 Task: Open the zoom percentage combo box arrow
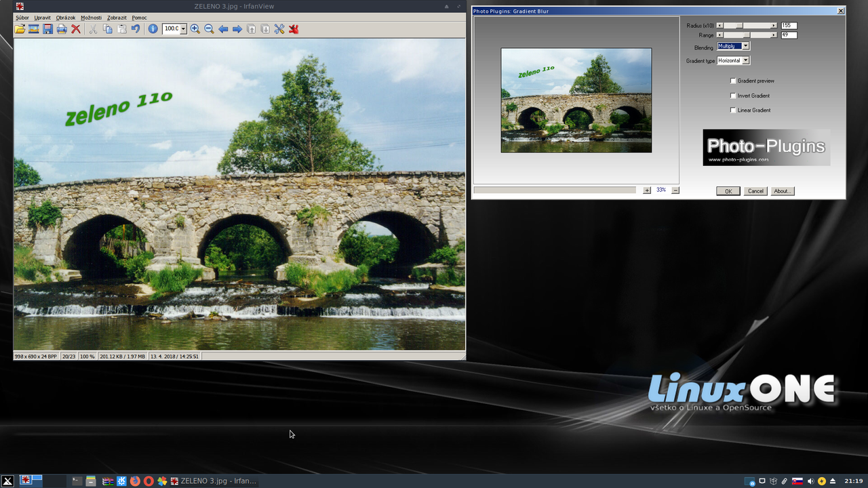pos(183,29)
